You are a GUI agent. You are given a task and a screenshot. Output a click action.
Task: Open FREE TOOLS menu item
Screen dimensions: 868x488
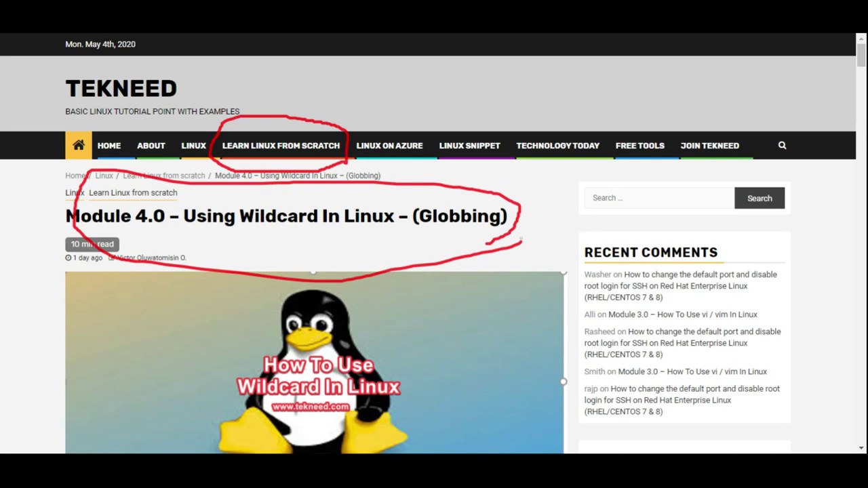click(x=639, y=146)
